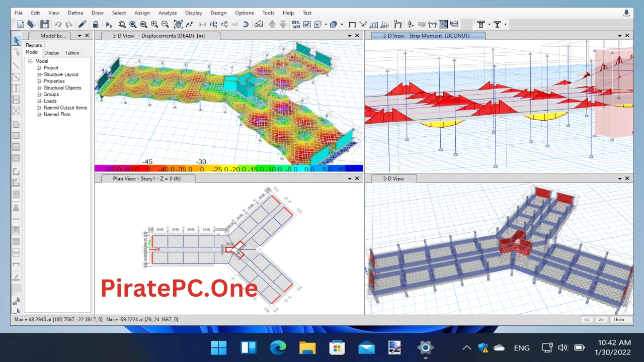Click the download arrow at top right
Screen dimensions: 644x362
point(626,13)
